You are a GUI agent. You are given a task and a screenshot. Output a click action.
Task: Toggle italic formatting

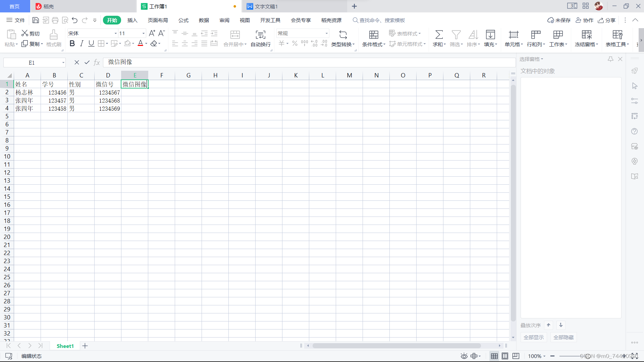(x=82, y=44)
